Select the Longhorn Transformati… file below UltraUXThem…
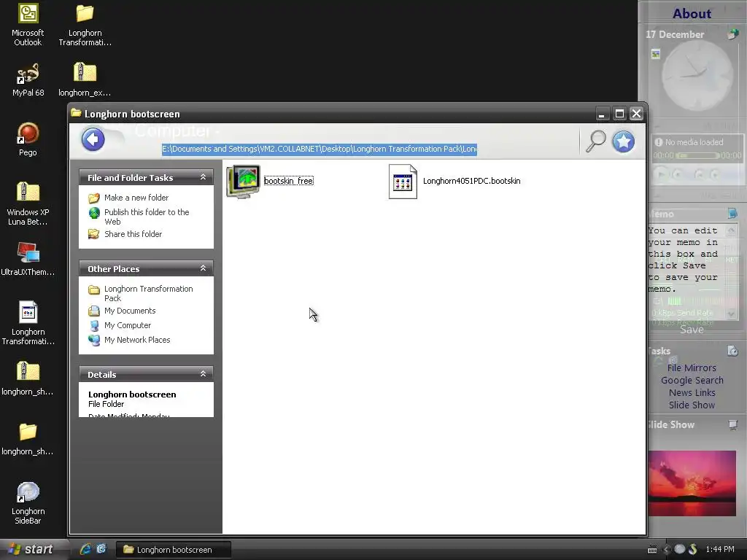The height and width of the screenshot is (560, 747). (28, 323)
